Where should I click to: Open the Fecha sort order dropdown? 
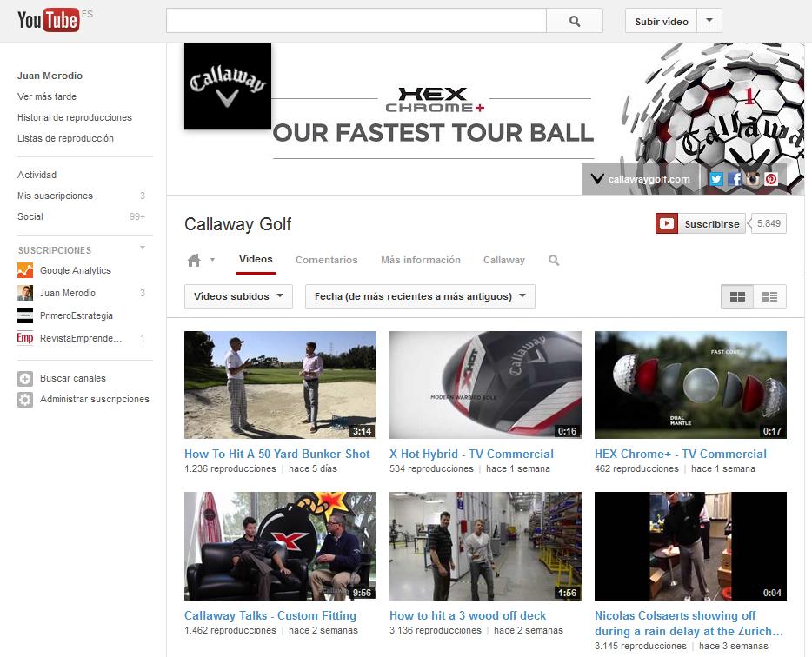click(420, 296)
